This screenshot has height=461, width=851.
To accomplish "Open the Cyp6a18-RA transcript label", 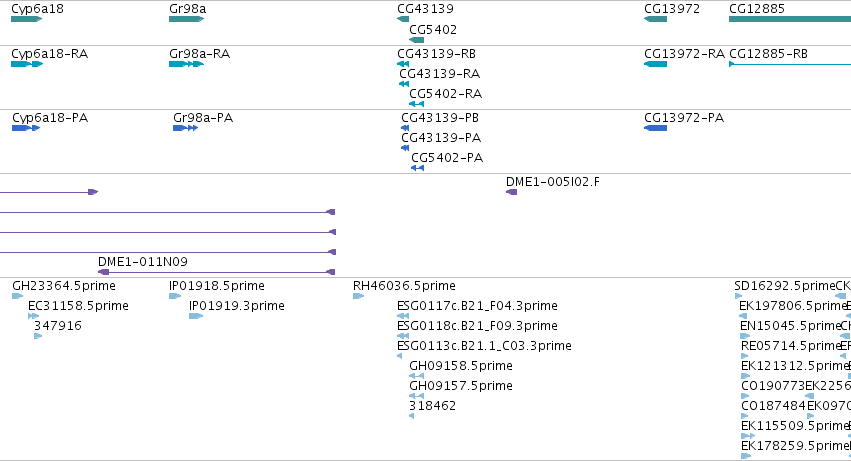I will [49, 54].
